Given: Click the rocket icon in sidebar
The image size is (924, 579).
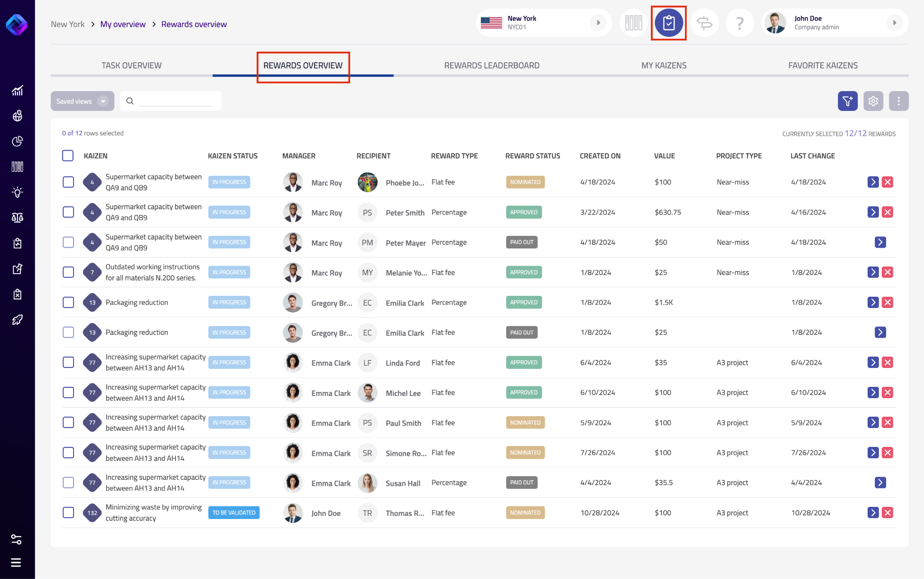Looking at the screenshot, I should pyautogui.click(x=17, y=320).
